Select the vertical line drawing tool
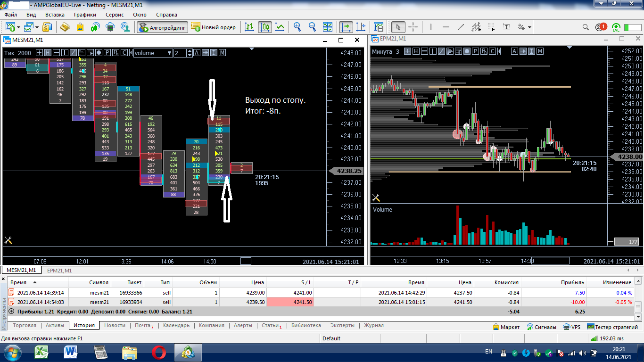This screenshot has height=362, width=644. 431,27
